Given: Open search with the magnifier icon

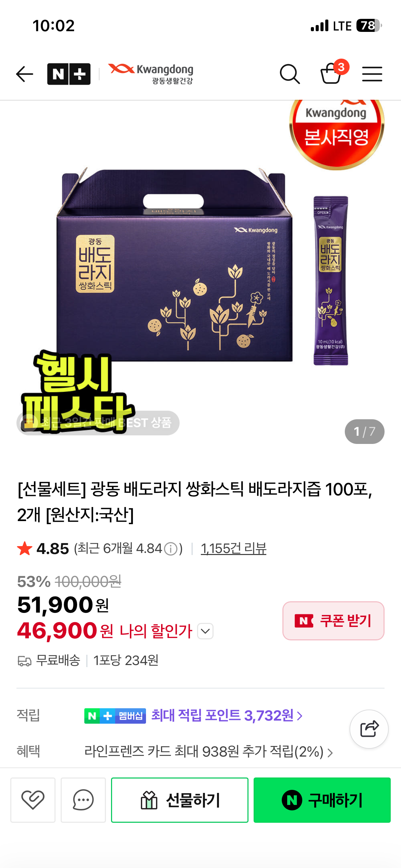Looking at the screenshot, I should pyautogui.click(x=290, y=74).
